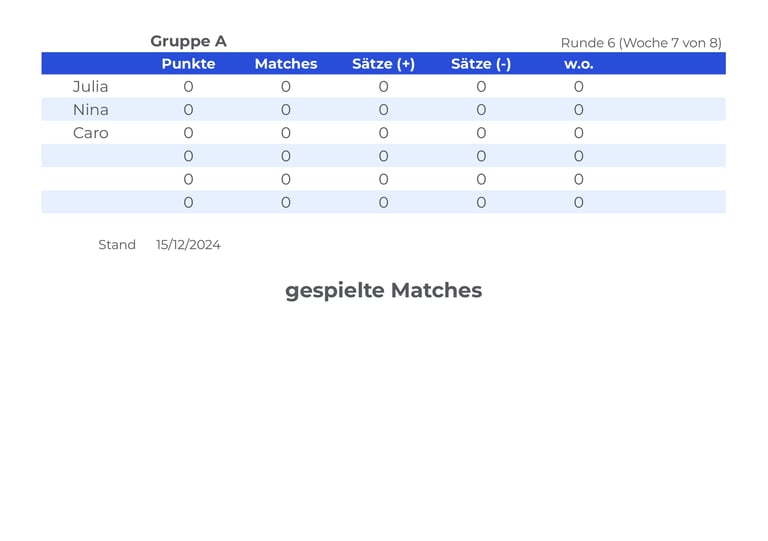Select the w.o. column header

click(x=578, y=64)
